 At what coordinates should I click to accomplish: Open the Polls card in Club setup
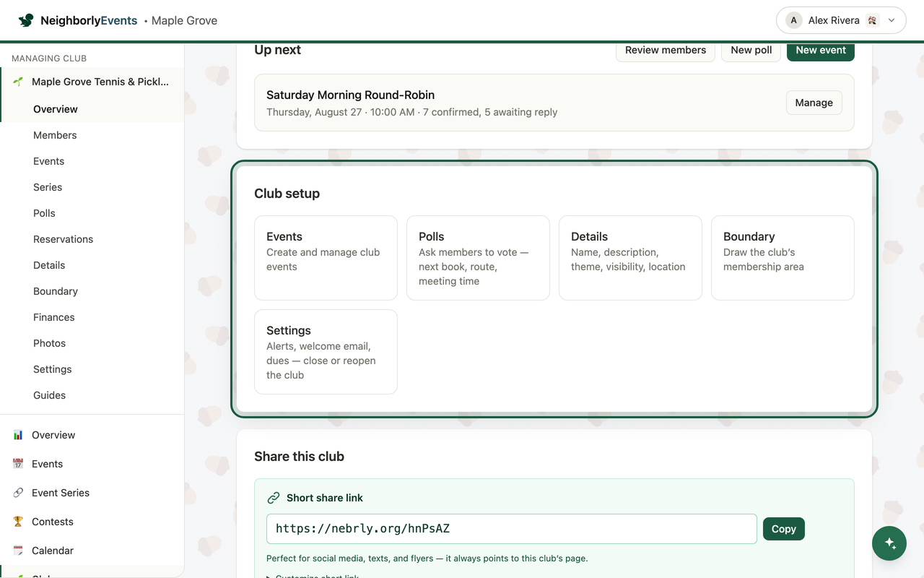click(478, 258)
